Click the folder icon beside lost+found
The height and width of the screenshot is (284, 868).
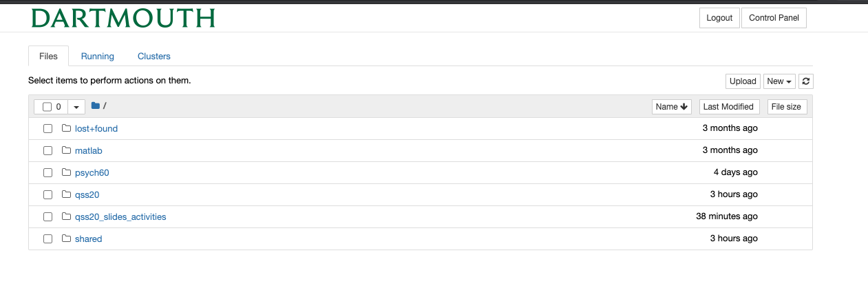[67, 128]
